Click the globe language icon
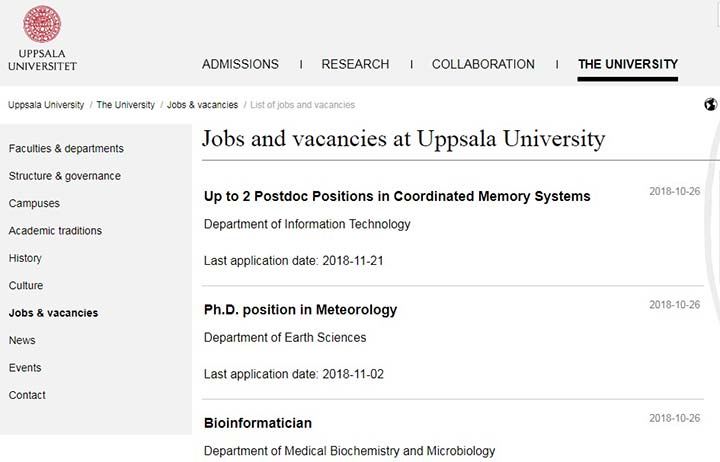The width and height of the screenshot is (720, 462). tap(710, 105)
